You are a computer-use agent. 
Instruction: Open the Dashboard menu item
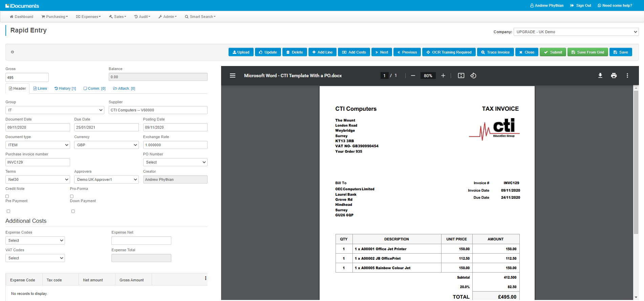pos(21,17)
